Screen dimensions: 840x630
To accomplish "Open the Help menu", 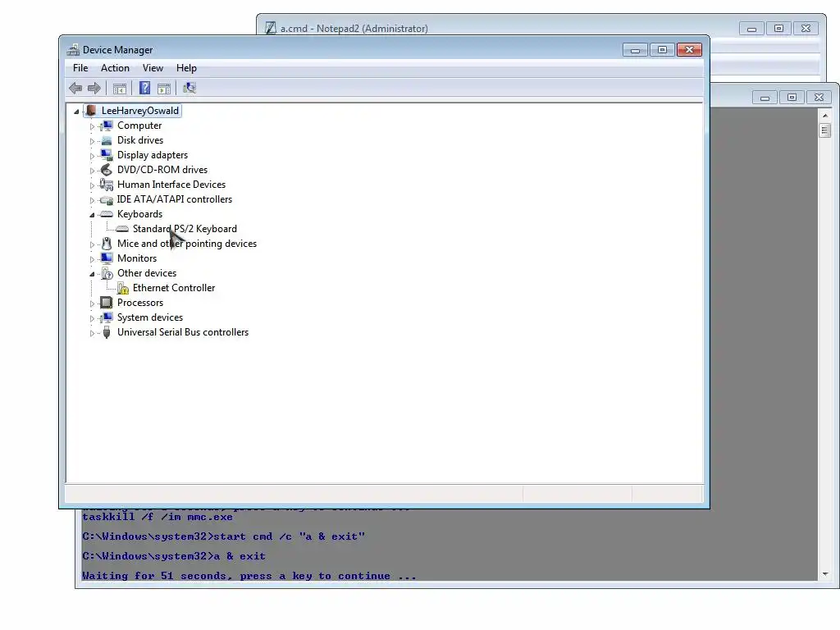I will coord(186,68).
